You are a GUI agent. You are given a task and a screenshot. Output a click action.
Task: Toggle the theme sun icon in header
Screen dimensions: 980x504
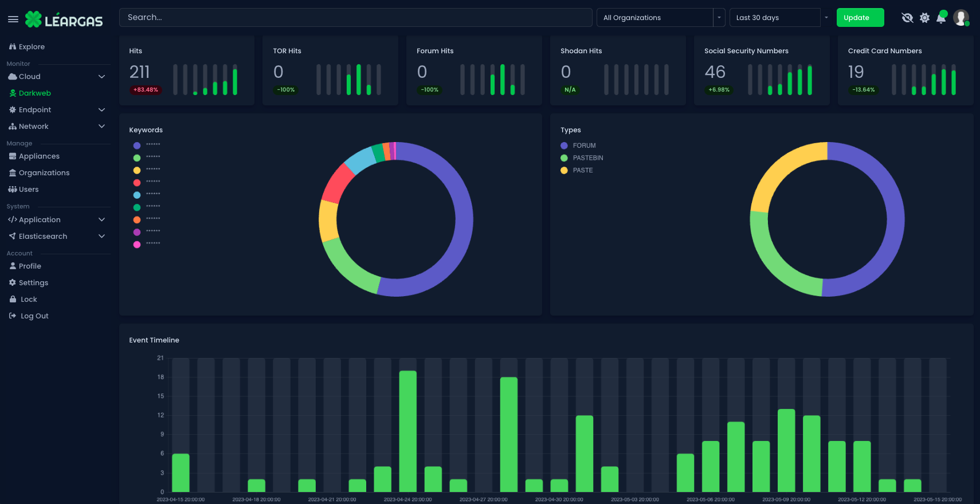pyautogui.click(x=924, y=18)
